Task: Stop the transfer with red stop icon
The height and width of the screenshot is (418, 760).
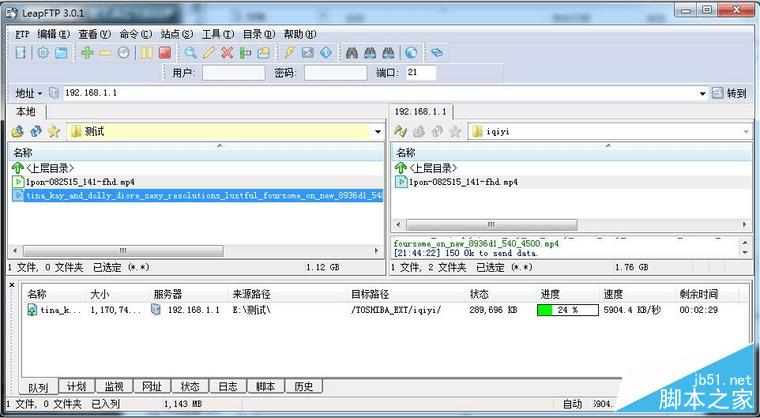Action: pos(165,53)
